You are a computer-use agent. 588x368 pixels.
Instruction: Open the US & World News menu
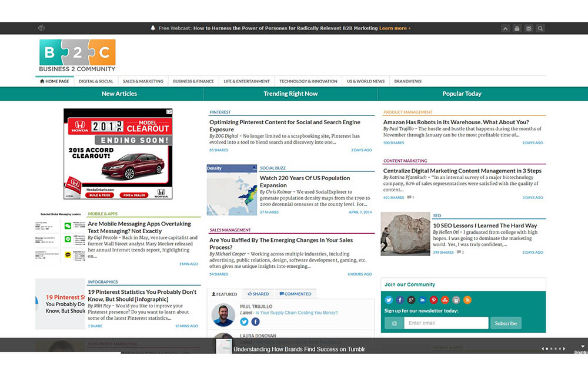[x=366, y=81]
